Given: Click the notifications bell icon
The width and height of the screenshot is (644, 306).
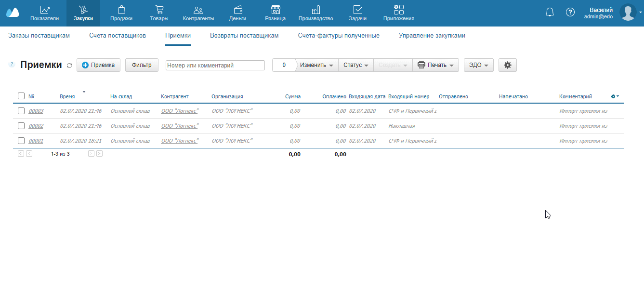Looking at the screenshot, I should [x=550, y=13].
